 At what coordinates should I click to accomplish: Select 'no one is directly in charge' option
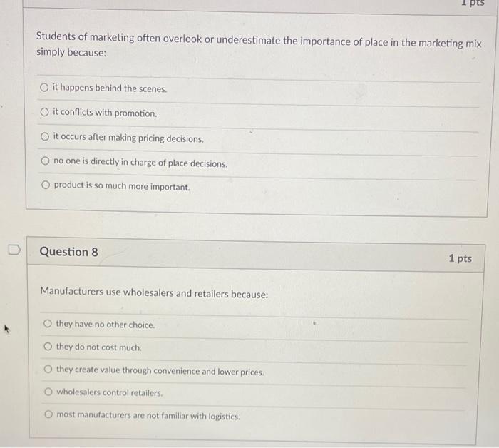pos(45,163)
